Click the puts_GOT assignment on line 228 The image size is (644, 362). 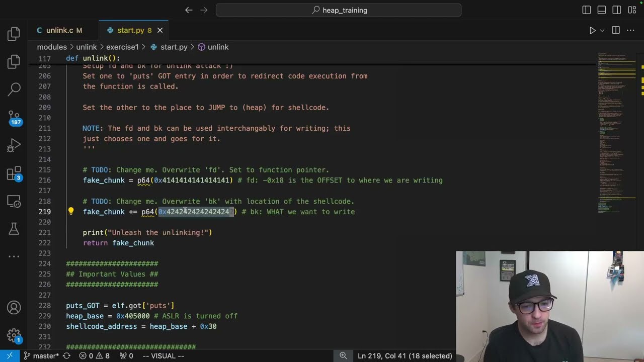click(120, 306)
